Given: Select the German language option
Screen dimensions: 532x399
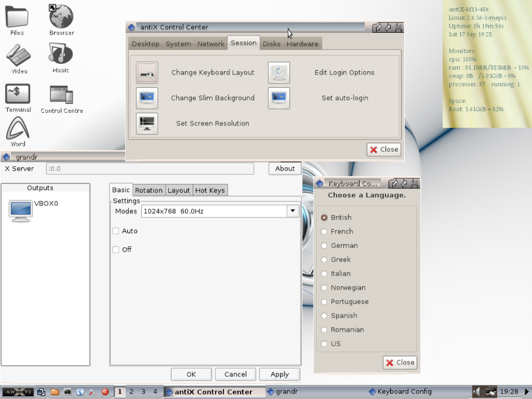Looking at the screenshot, I should tap(324, 246).
